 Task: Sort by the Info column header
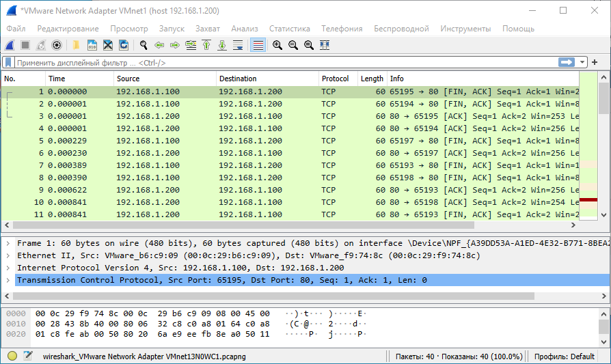click(x=483, y=79)
